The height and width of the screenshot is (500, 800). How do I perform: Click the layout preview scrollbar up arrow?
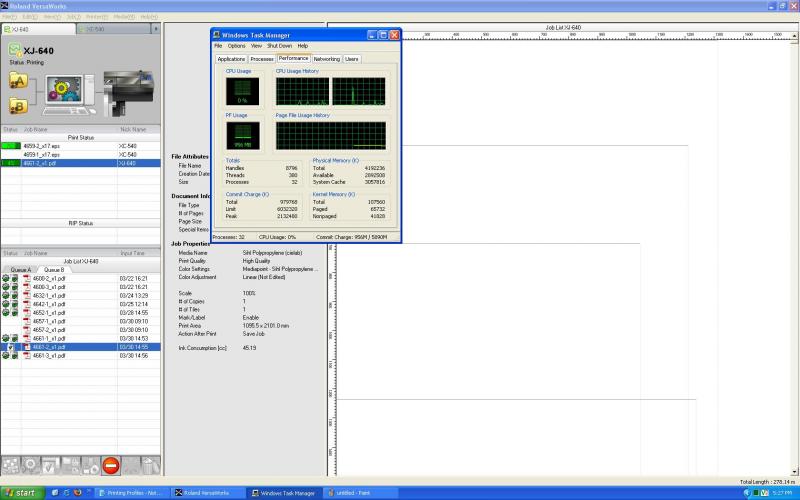click(x=794, y=35)
